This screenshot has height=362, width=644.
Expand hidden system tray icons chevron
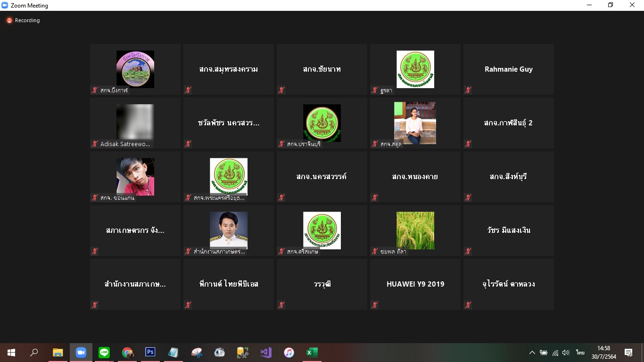point(532,353)
